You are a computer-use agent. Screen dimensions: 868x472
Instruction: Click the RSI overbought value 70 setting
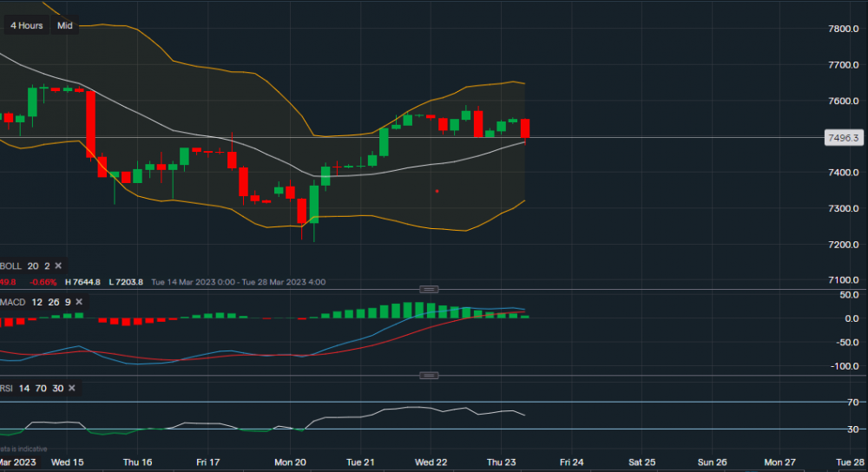[42, 388]
